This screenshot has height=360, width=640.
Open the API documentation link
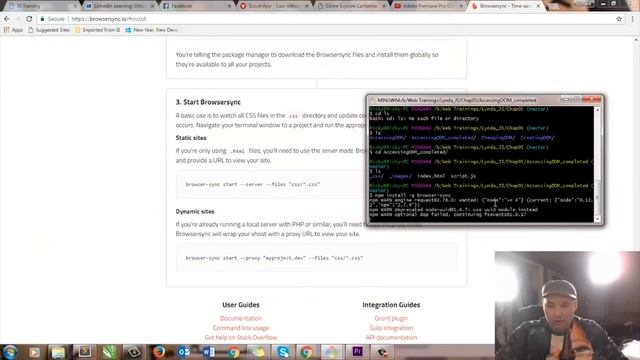point(391,338)
